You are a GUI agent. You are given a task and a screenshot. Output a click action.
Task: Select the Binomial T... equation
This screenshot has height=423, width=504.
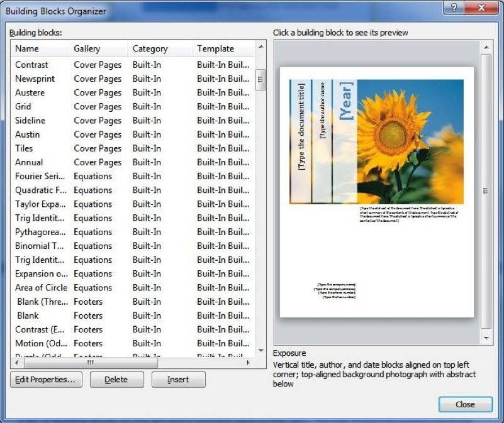133,246
